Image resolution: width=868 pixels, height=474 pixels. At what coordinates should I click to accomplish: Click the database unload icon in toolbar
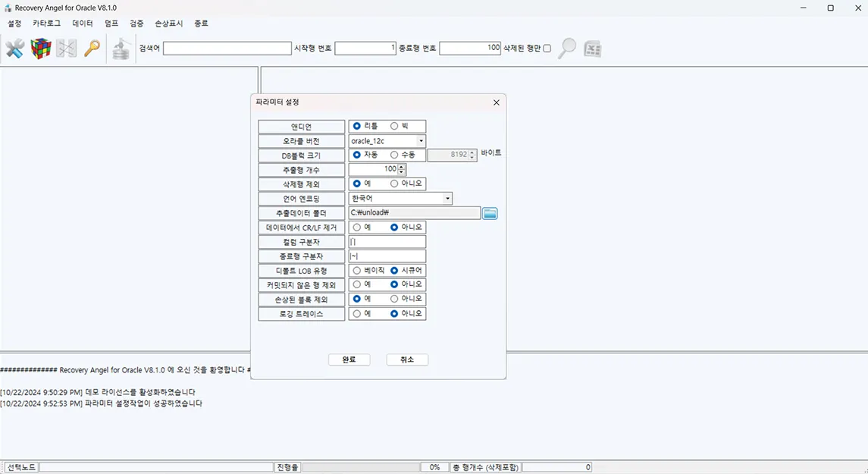(x=121, y=49)
